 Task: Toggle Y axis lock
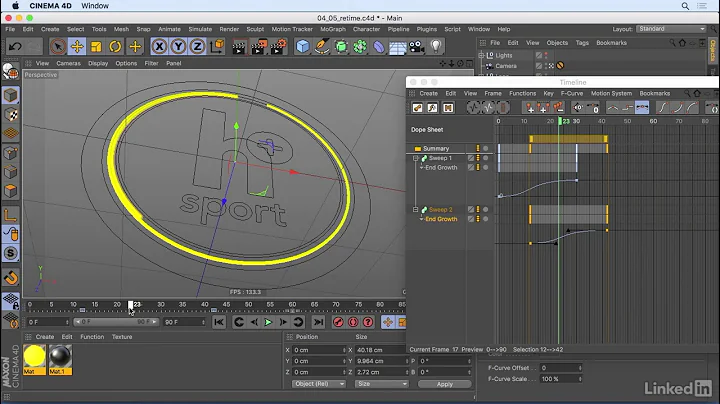pyautogui.click(x=178, y=46)
